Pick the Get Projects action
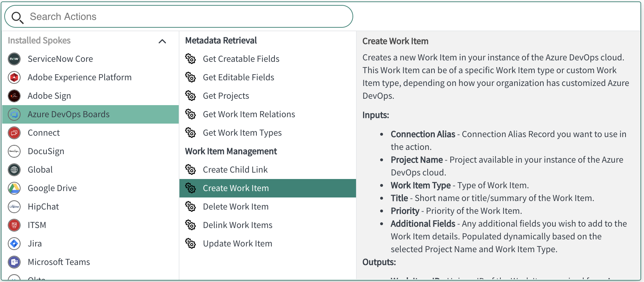Image resolution: width=644 pixels, height=282 pixels. coord(226,96)
